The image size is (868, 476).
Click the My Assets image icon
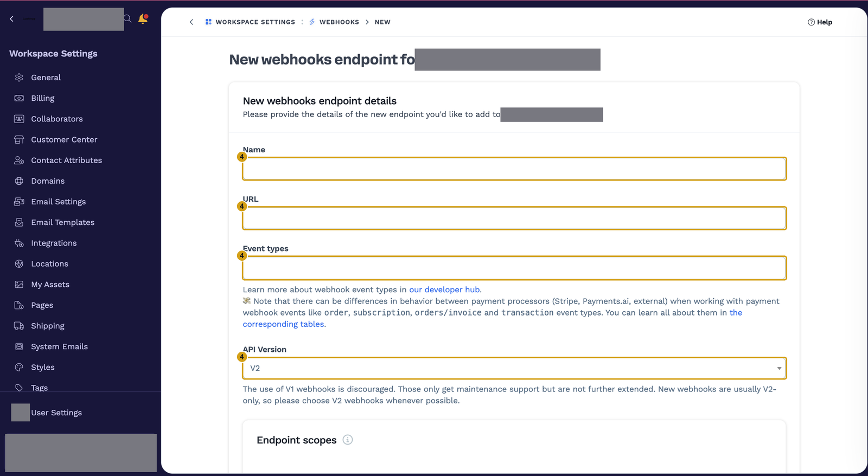click(x=19, y=285)
